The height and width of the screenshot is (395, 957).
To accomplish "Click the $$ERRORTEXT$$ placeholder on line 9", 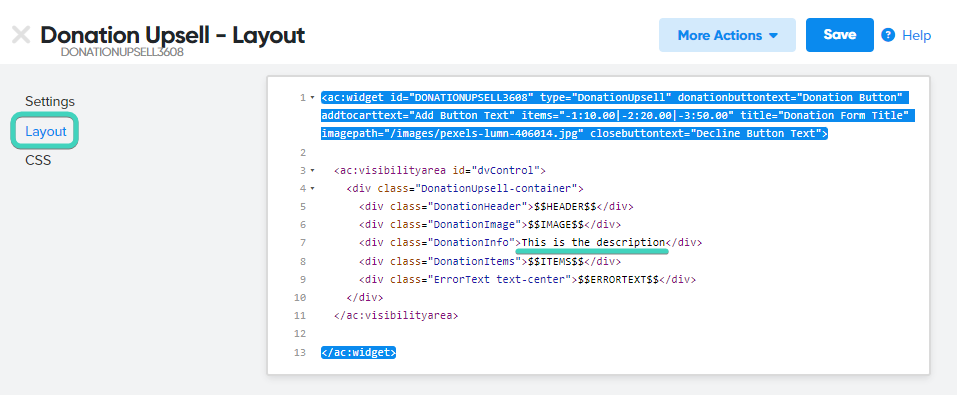I will 619,280.
